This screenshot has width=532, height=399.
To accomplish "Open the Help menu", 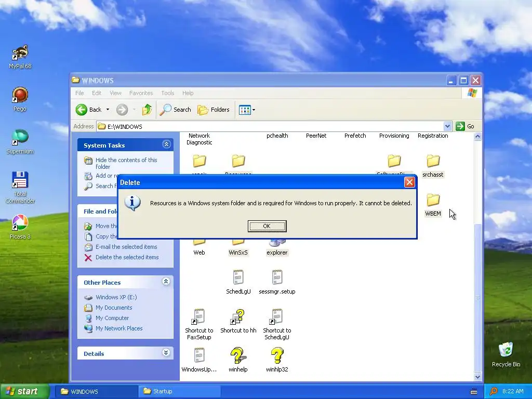I will 188,93.
